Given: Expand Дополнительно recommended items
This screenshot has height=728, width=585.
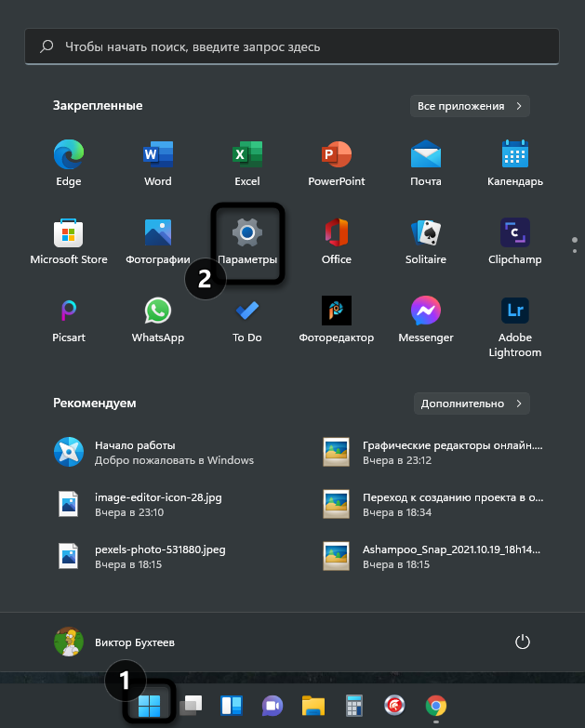Looking at the screenshot, I should click(x=472, y=404).
